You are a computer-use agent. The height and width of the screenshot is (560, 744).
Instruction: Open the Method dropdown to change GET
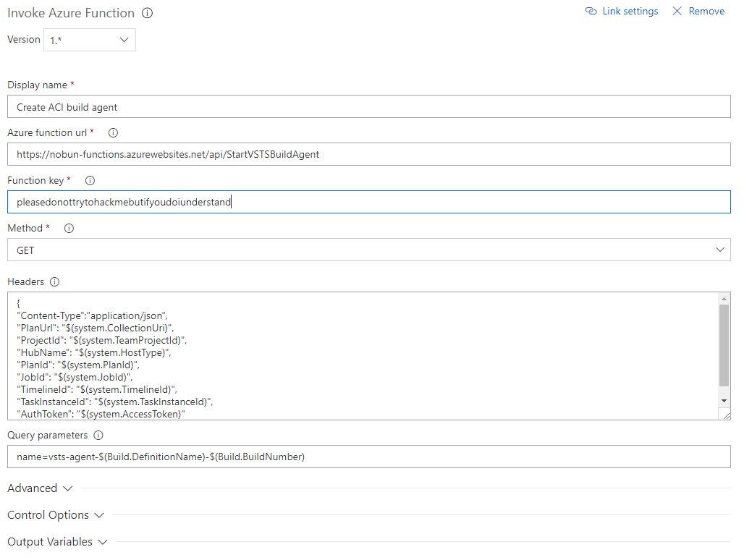[720, 250]
